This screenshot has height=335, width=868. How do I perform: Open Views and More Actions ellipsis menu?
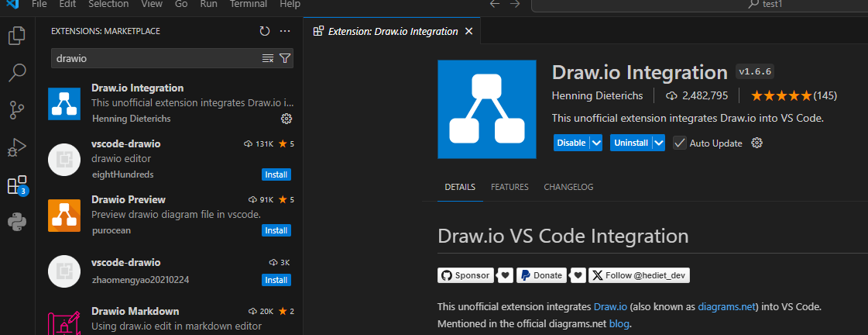[285, 31]
